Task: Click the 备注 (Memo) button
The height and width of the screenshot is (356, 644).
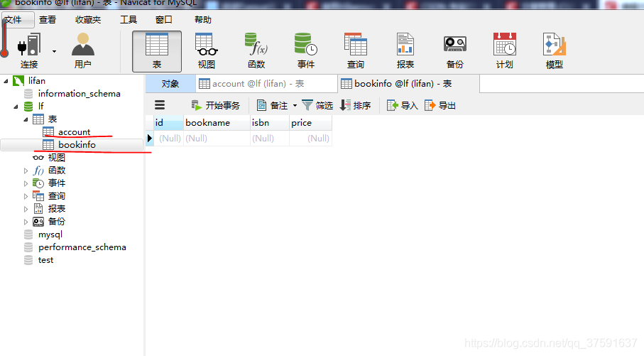Action: click(x=273, y=106)
